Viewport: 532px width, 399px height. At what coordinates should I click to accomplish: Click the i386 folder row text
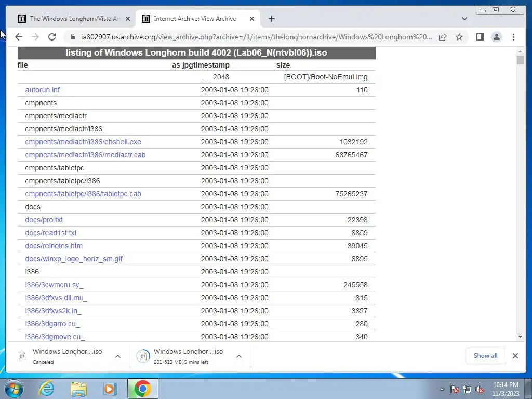click(x=32, y=272)
